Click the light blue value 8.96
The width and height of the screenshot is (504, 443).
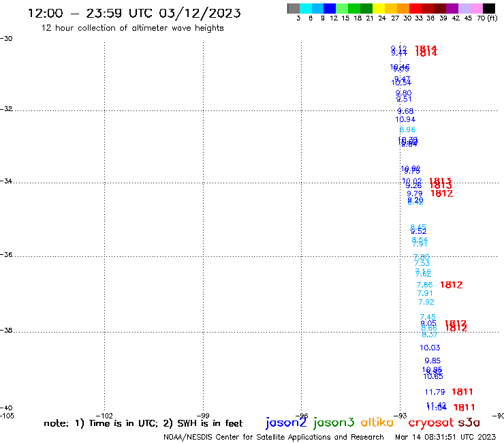tap(407, 129)
